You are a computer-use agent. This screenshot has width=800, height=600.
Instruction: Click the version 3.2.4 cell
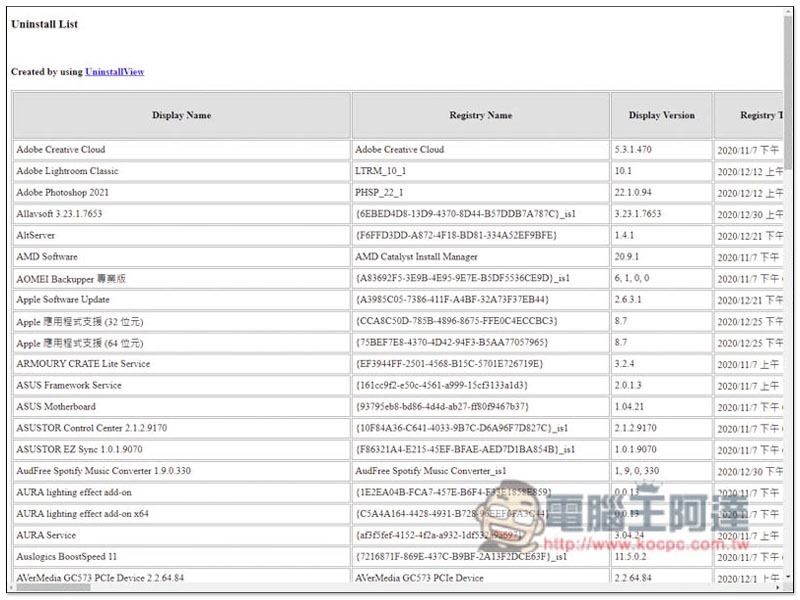[x=662, y=364]
